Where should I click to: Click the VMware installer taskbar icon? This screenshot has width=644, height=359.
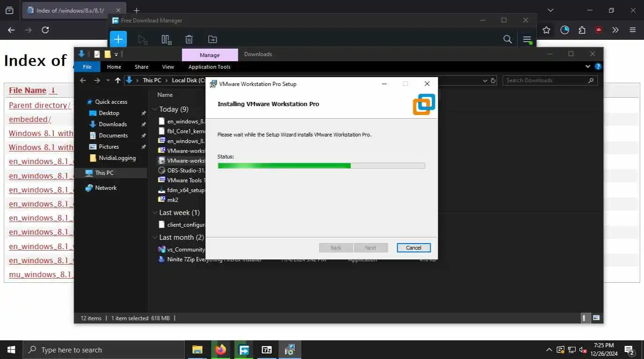290,350
